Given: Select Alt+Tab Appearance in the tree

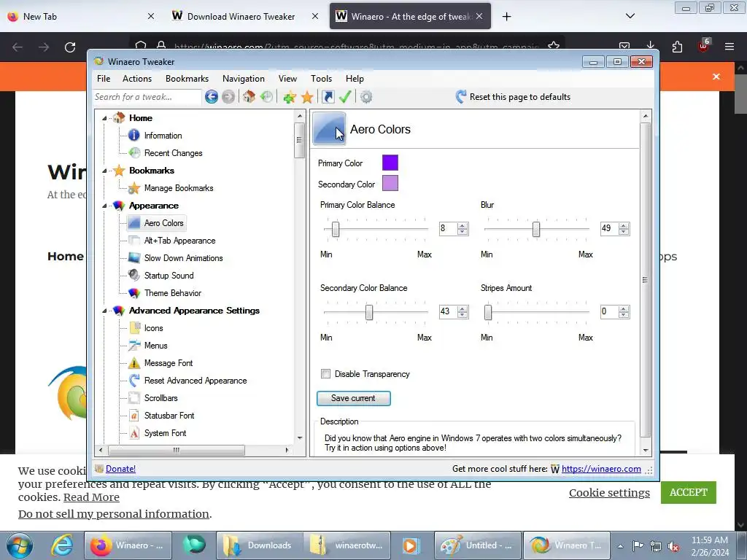Looking at the screenshot, I should coord(179,241).
